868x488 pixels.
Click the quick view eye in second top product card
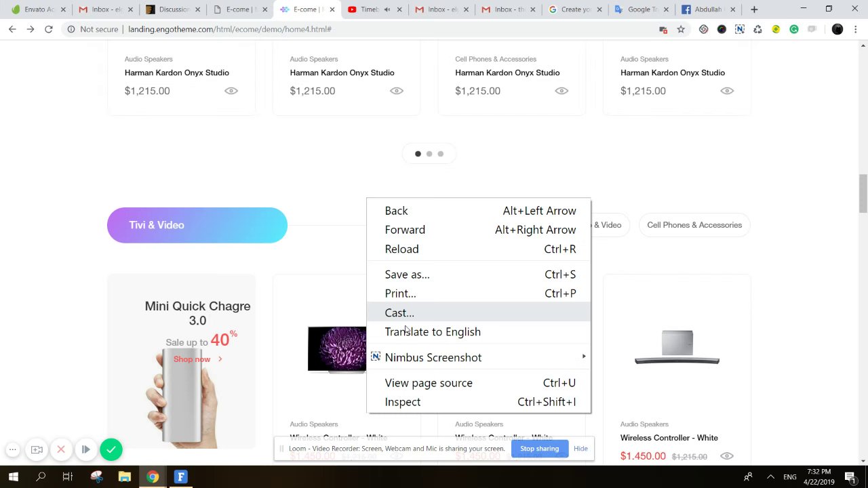coord(397,91)
